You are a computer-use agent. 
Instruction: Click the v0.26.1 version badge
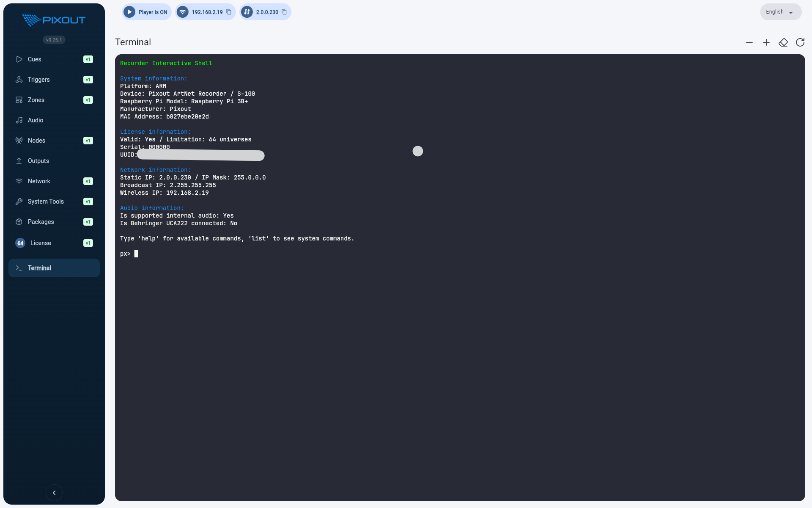coord(54,40)
